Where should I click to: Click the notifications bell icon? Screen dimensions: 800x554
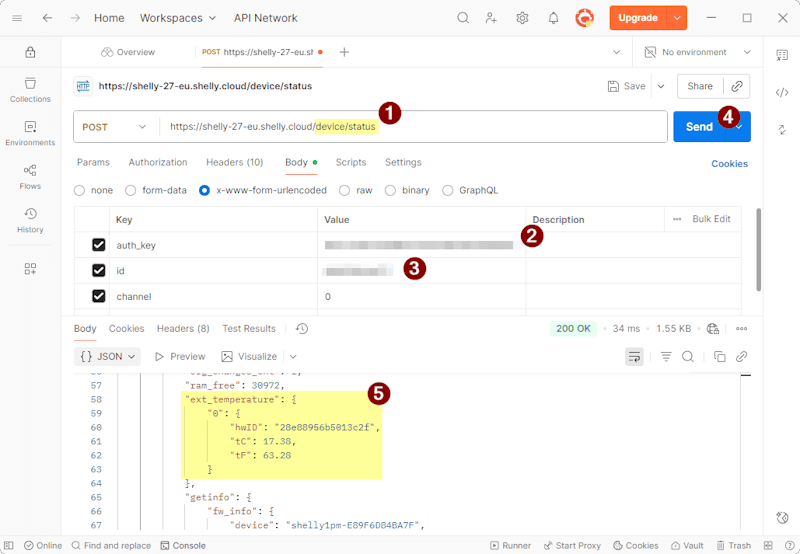coord(553,18)
